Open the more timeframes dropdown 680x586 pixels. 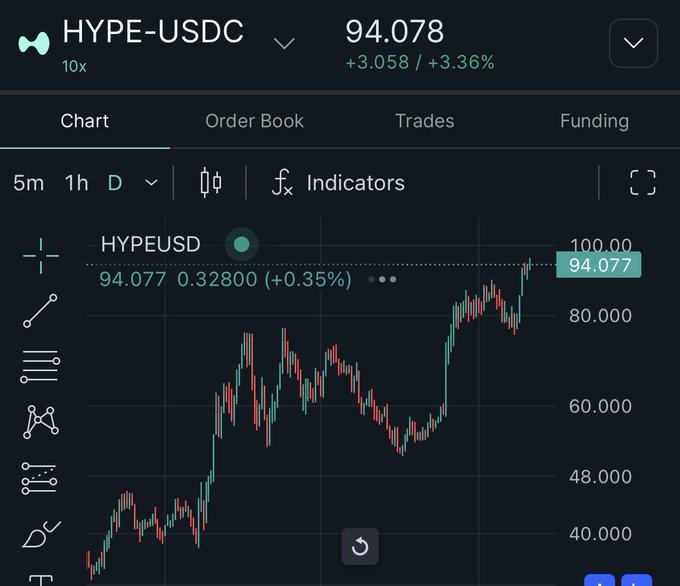[151, 183]
